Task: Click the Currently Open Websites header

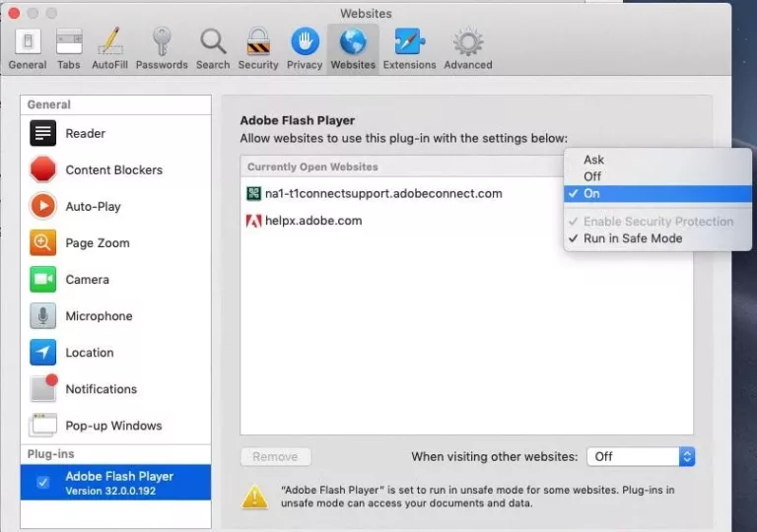Action: pyautogui.click(x=312, y=167)
